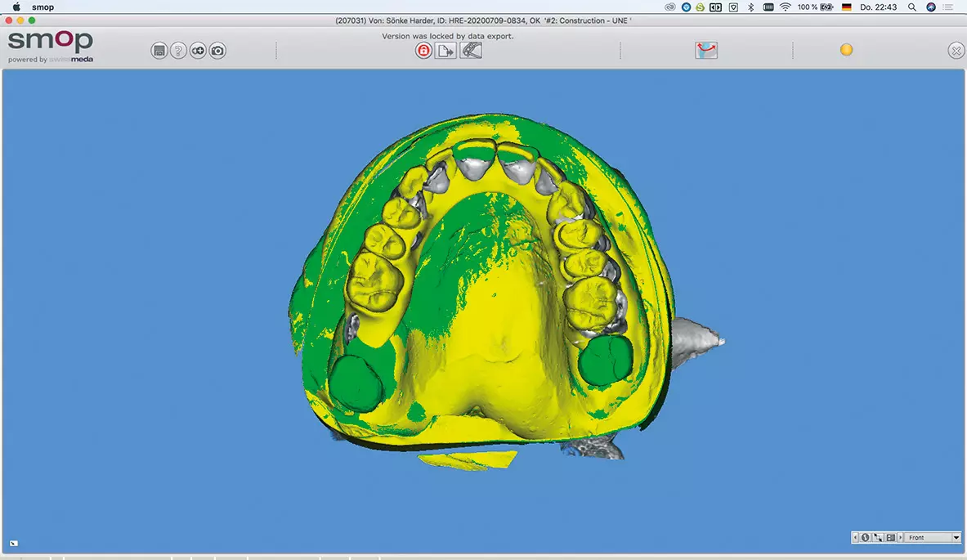This screenshot has width=967, height=560.
Task: Click the orange status indicator circle
Action: point(846,50)
